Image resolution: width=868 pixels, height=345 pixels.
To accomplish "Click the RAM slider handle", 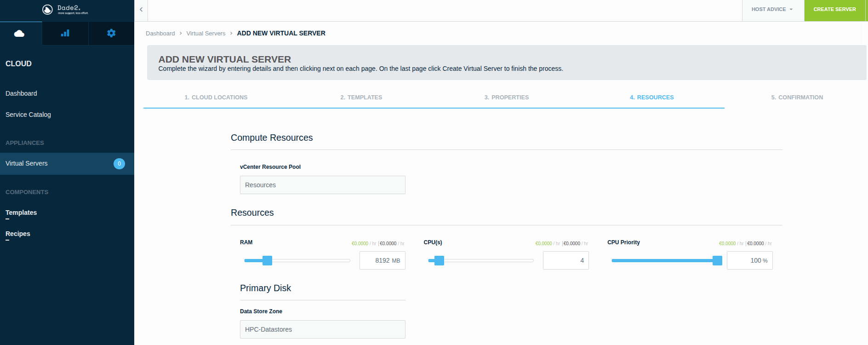I will point(267,260).
